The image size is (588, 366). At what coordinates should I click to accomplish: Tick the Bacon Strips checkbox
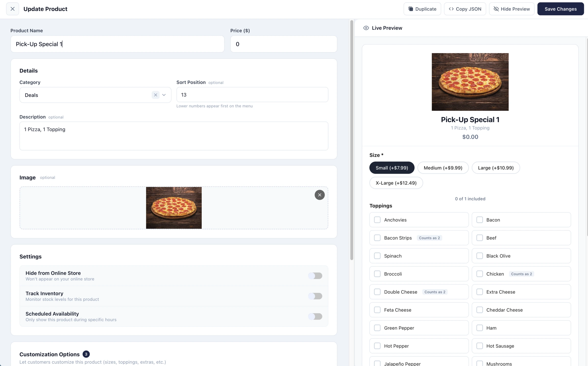377,238
